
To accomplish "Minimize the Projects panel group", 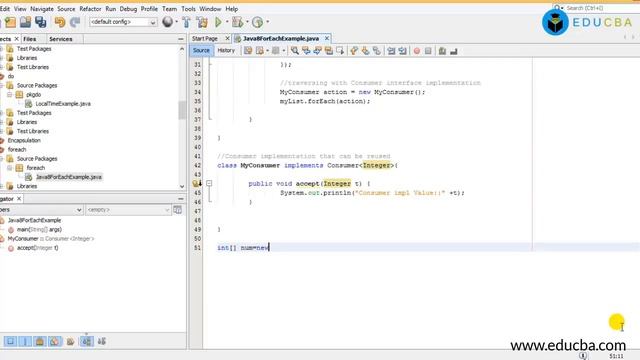I will click(181, 39).
